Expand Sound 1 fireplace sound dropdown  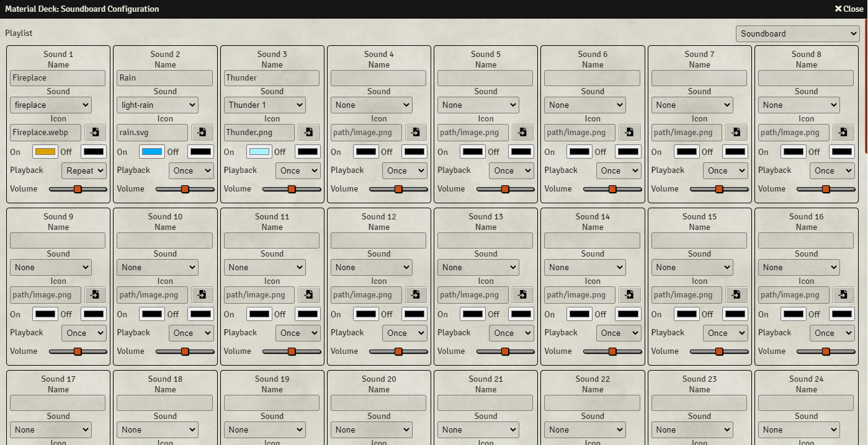(x=50, y=105)
